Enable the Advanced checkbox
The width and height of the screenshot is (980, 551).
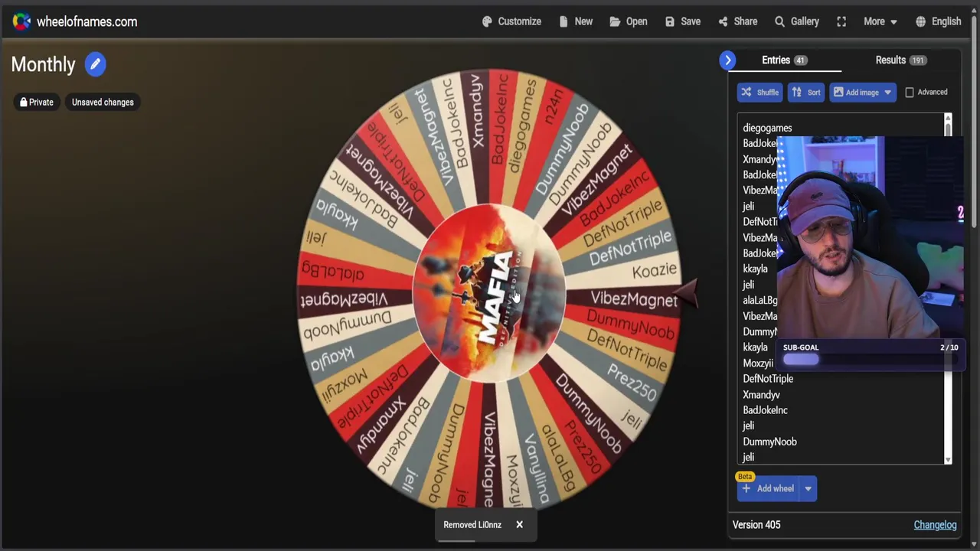pyautogui.click(x=910, y=92)
